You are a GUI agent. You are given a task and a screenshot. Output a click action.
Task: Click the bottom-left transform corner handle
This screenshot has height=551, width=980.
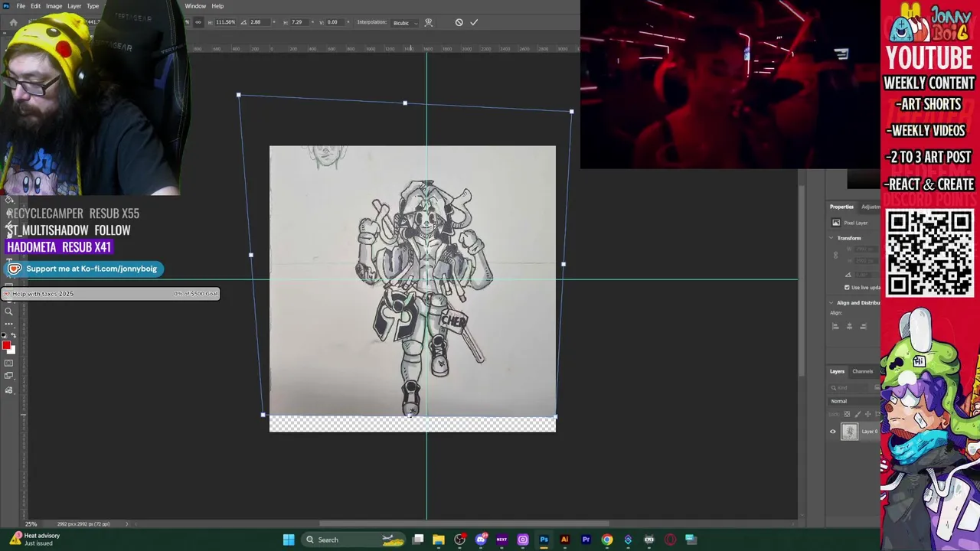(263, 415)
